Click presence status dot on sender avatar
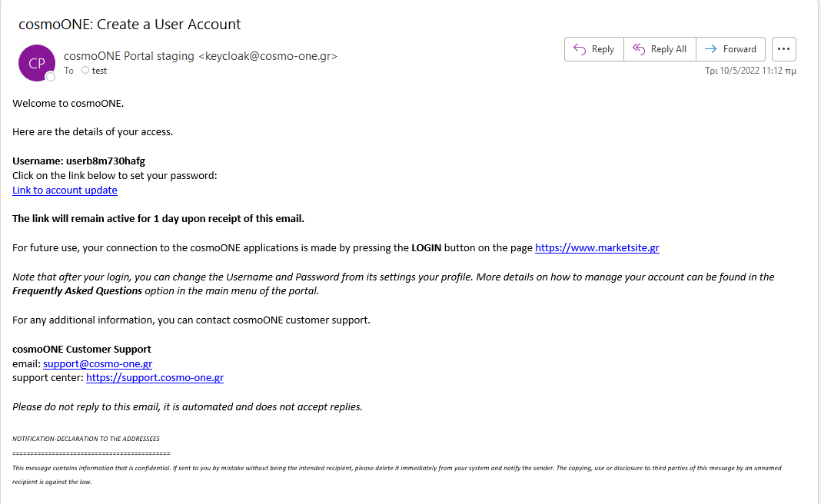 (51, 77)
